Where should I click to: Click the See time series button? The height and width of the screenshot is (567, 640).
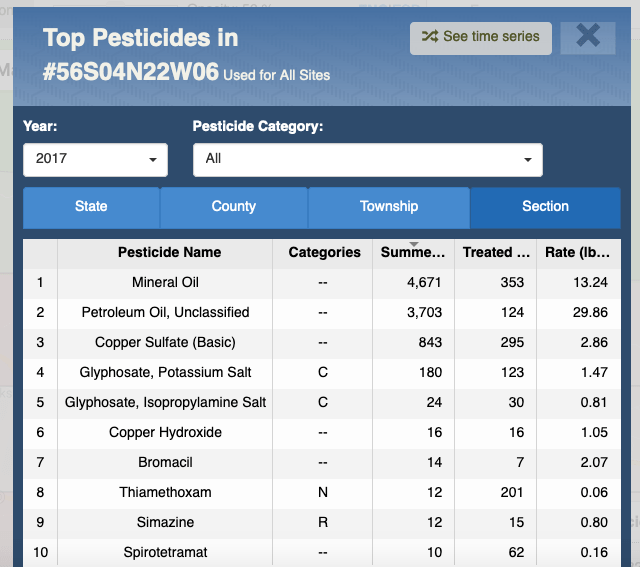[x=480, y=37]
